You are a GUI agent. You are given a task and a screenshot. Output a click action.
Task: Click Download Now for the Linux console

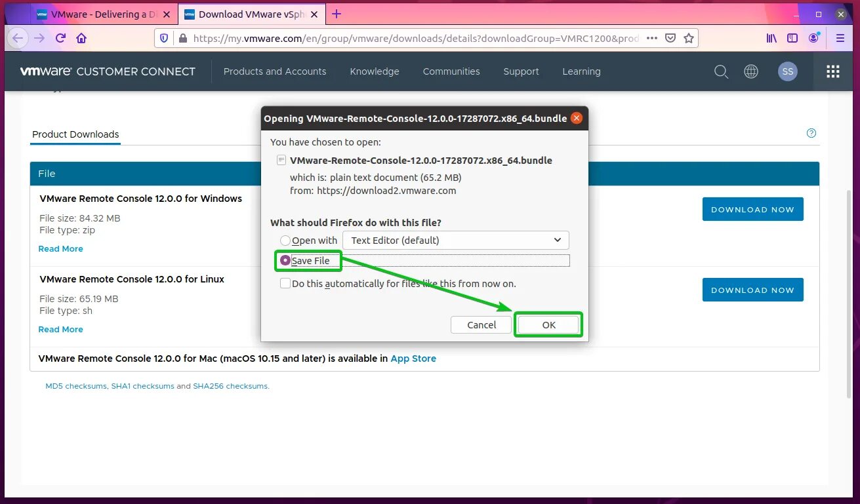(752, 290)
